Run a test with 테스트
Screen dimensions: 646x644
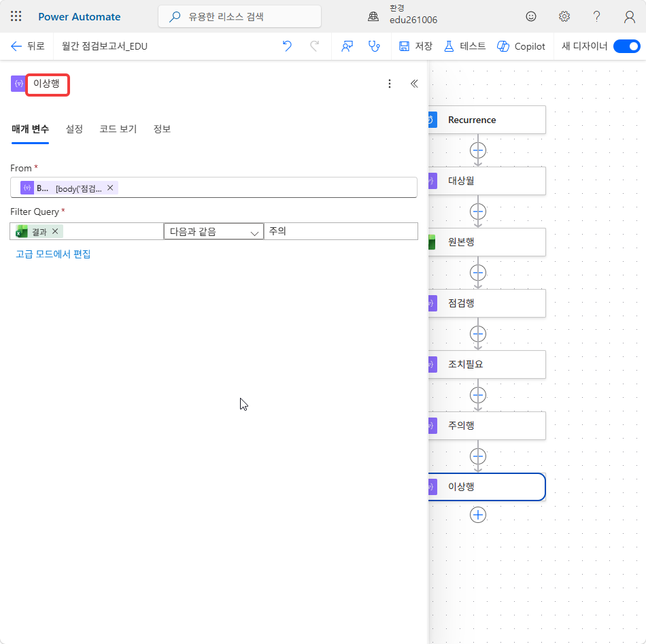pyautogui.click(x=464, y=46)
